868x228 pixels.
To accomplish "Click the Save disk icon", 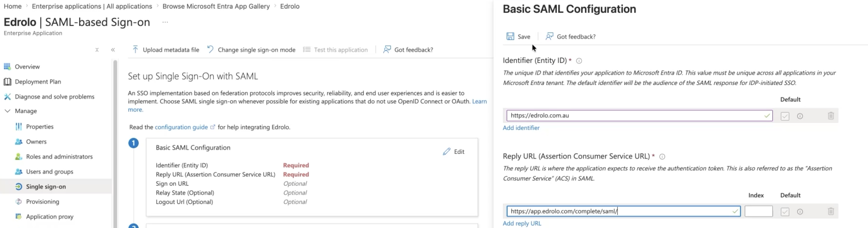I will tap(510, 36).
